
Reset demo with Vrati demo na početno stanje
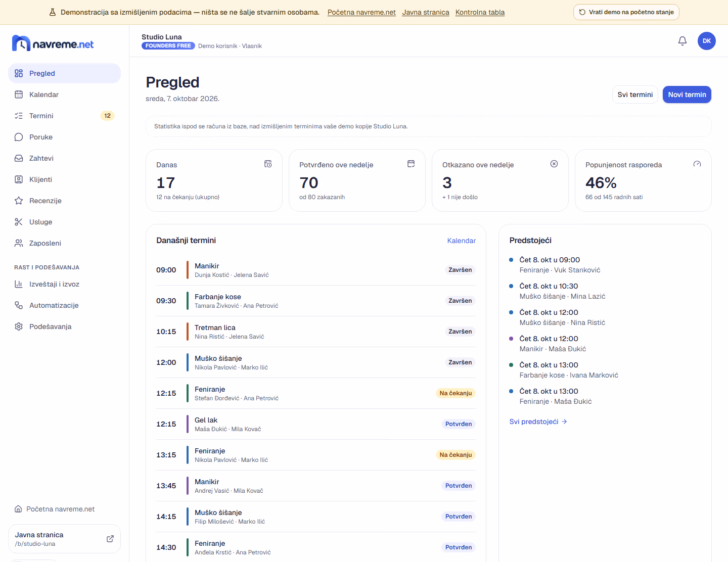[626, 12]
